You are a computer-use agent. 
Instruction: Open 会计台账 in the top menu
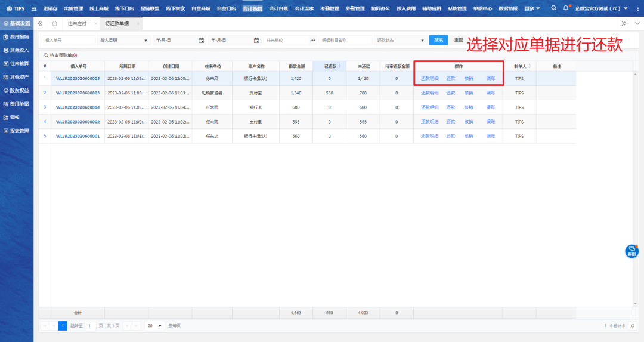tap(278, 8)
